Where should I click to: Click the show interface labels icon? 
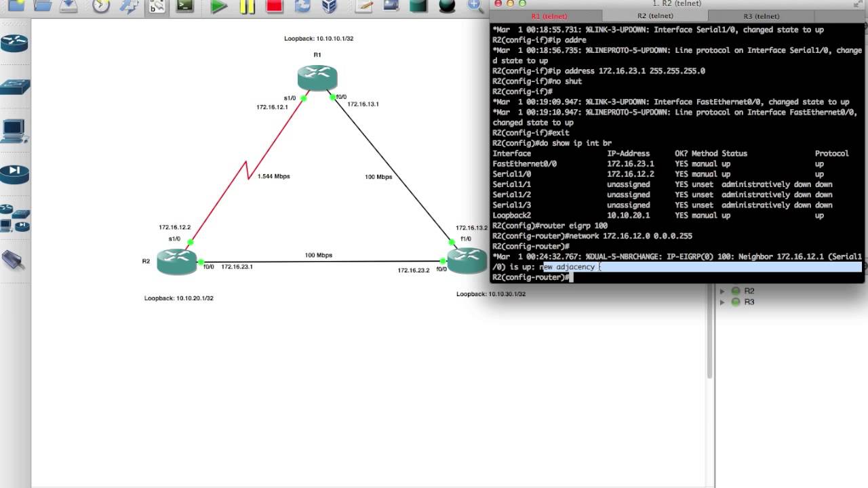(157, 5)
